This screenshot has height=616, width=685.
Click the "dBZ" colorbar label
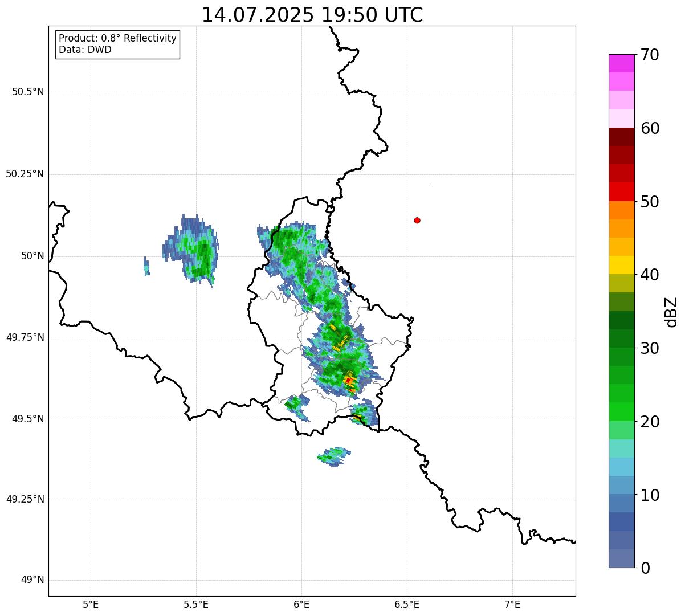(x=671, y=312)
